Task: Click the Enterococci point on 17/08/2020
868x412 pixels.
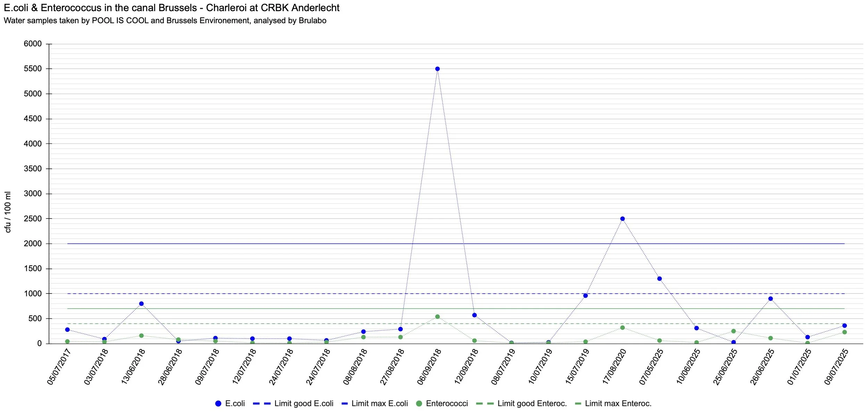Action: point(623,328)
